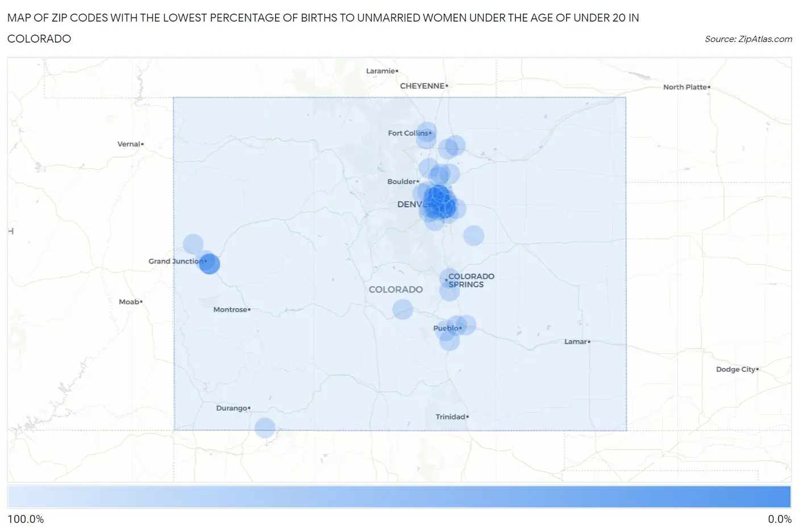Click the 100.0% legend label
799x532 pixels.
[x=26, y=520]
